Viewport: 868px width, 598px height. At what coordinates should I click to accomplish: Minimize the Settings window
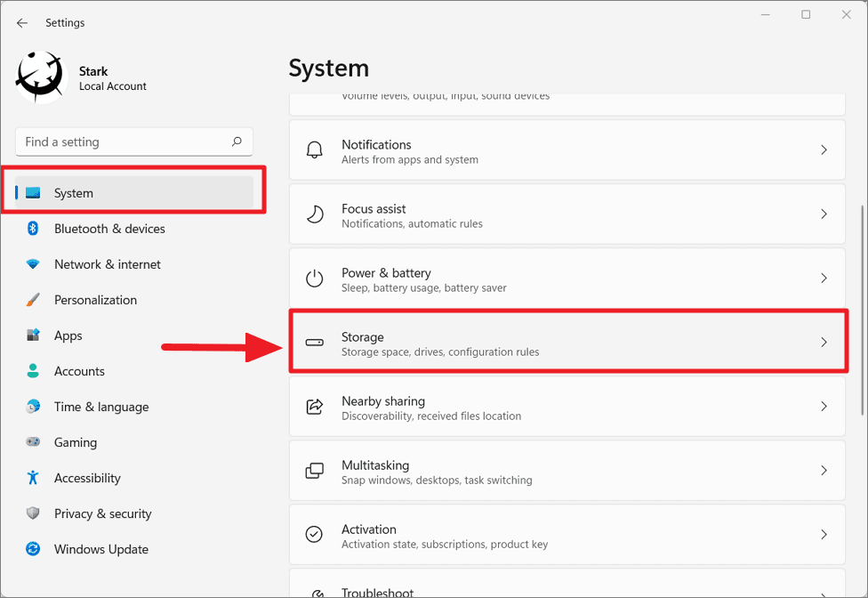click(x=766, y=14)
